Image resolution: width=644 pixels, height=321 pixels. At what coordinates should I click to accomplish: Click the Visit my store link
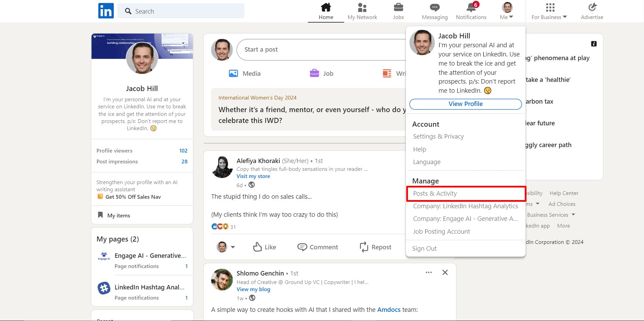(x=253, y=176)
